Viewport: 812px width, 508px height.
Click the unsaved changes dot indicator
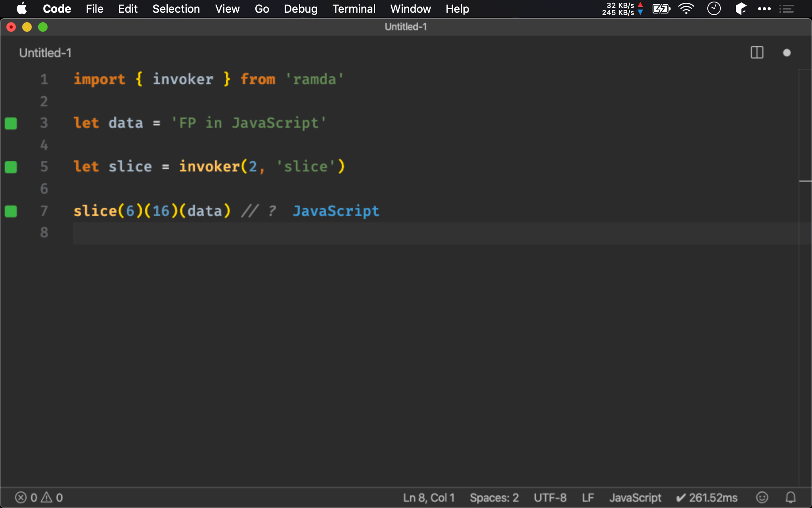click(787, 52)
